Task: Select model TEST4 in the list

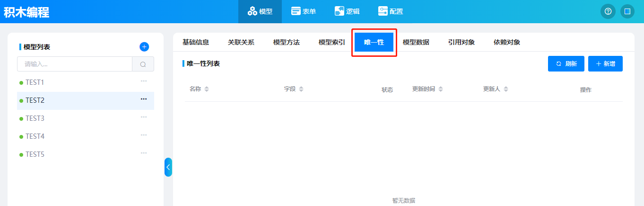Action: pos(86,136)
